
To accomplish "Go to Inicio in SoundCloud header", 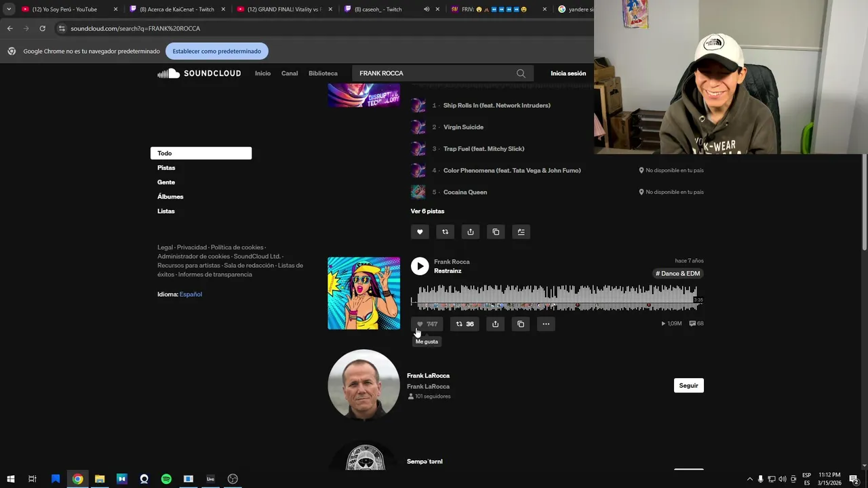I will pyautogui.click(x=262, y=73).
